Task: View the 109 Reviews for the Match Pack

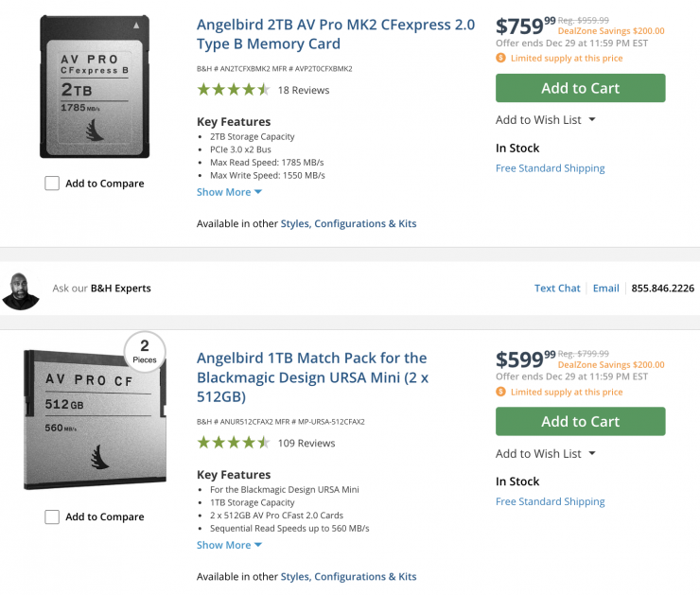Action: pyautogui.click(x=306, y=443)
